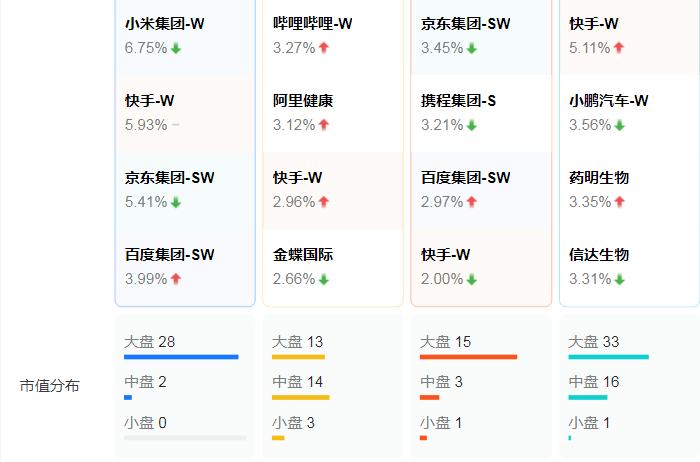Open 携程集团-S stock holding

pos(460,101)
